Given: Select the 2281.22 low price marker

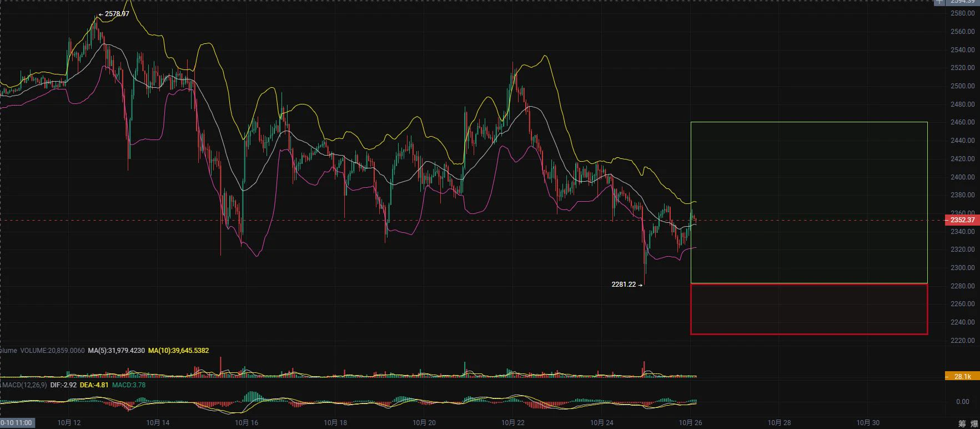Looking at the screenshot, I should (627, 285).
